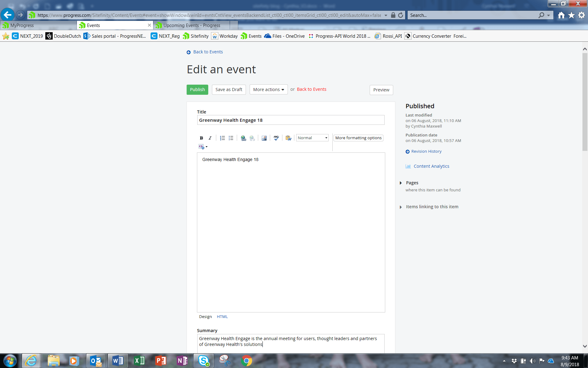Open the Favorites star icon
Image resolution: width=588 pixels, height=368 pixels.
pos(571,15)
